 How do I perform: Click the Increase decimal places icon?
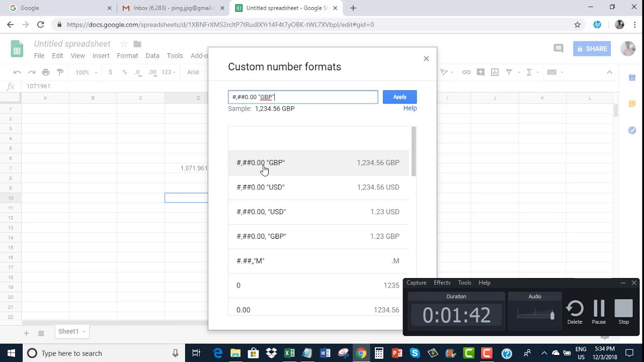152,72
